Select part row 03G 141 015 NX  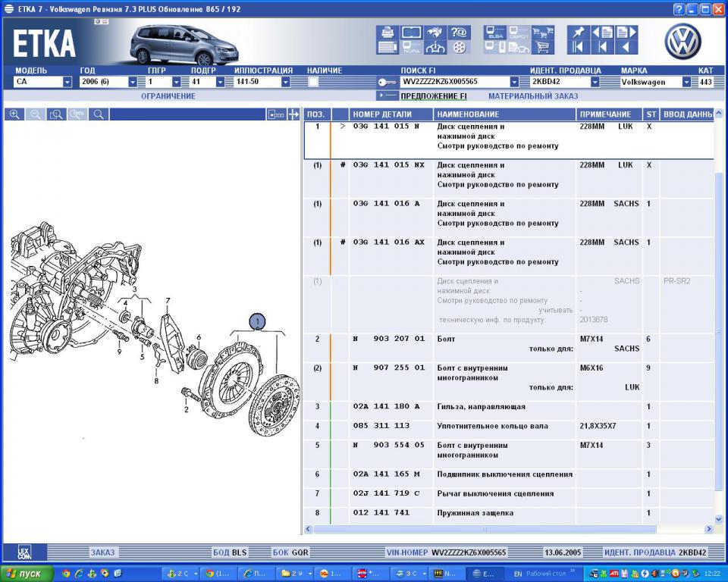(508, 179)
